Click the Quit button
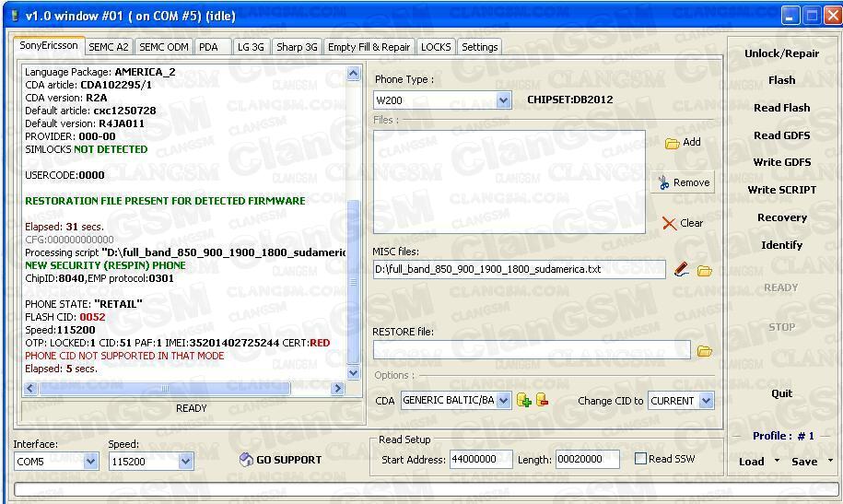 coord(781,393)
